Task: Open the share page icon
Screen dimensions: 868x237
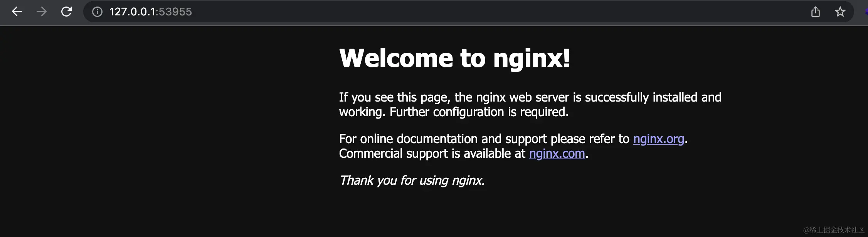Action: tap(815, 12)
